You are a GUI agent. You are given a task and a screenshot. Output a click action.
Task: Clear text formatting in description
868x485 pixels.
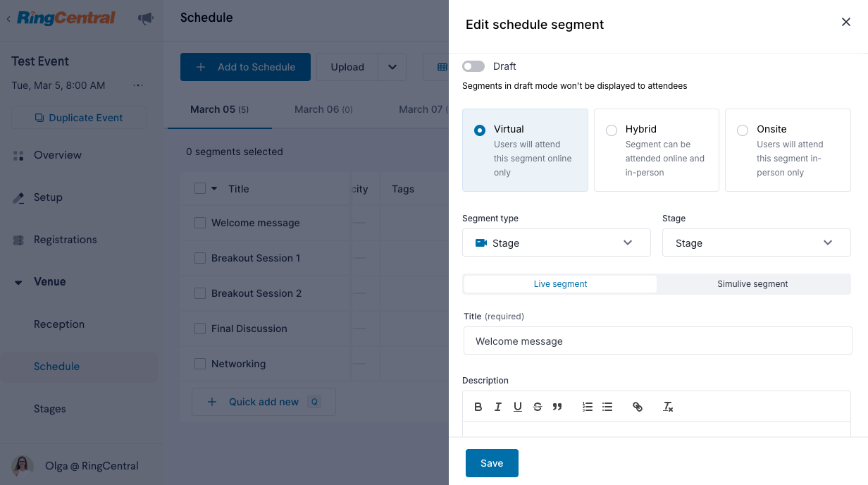tap(668, 407)
